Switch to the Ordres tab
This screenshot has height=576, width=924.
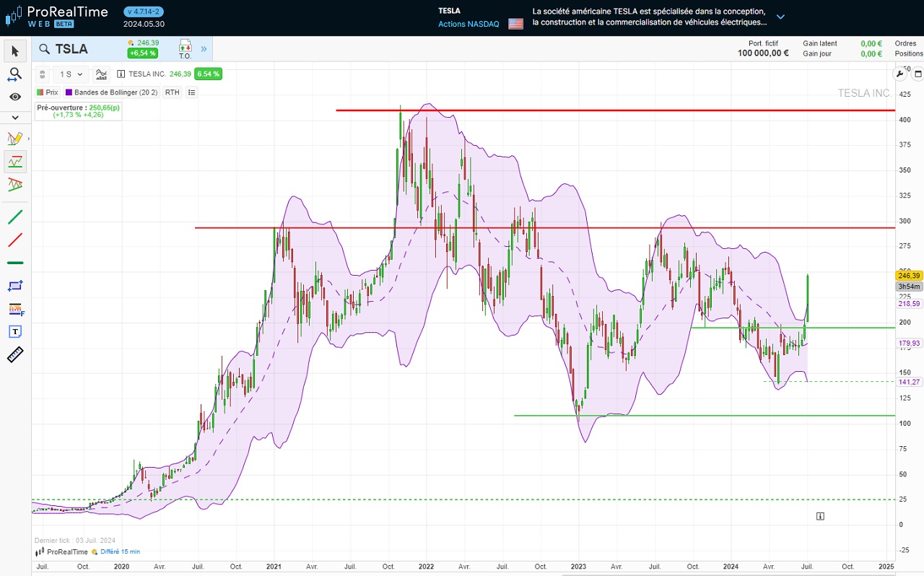tap(907, 43)
